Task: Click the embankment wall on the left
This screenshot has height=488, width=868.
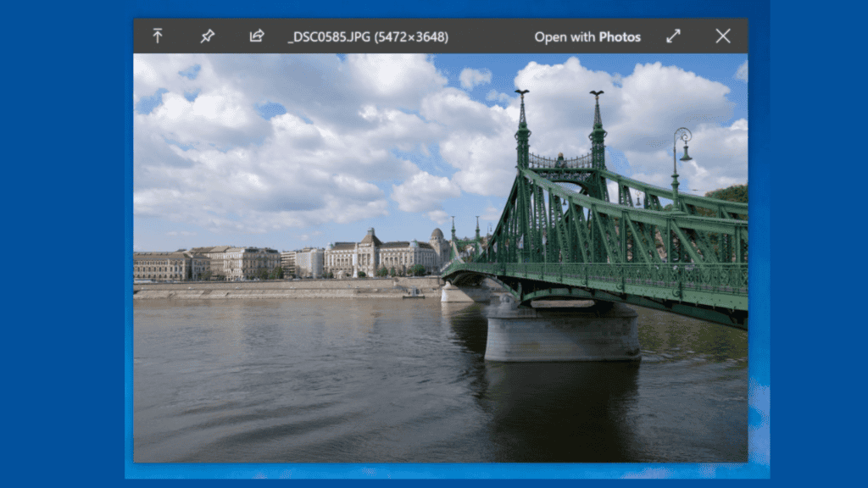Action: pos(271,289)
